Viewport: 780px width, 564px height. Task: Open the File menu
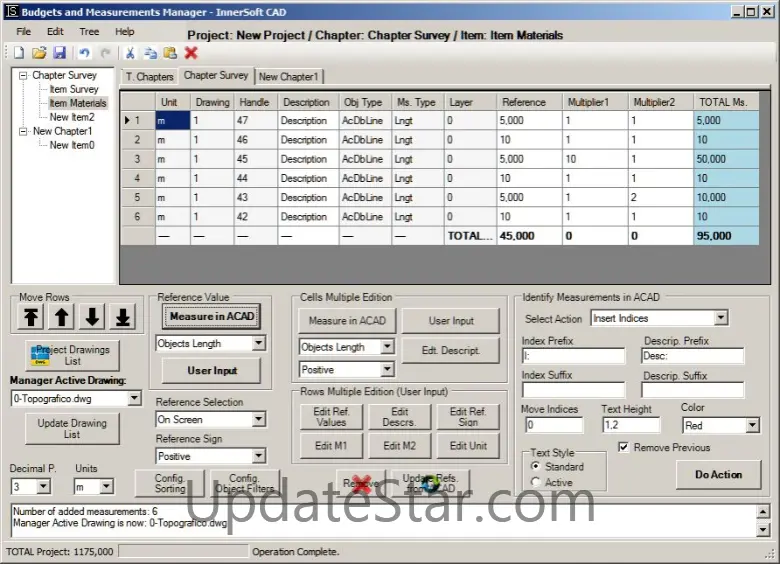23,32
